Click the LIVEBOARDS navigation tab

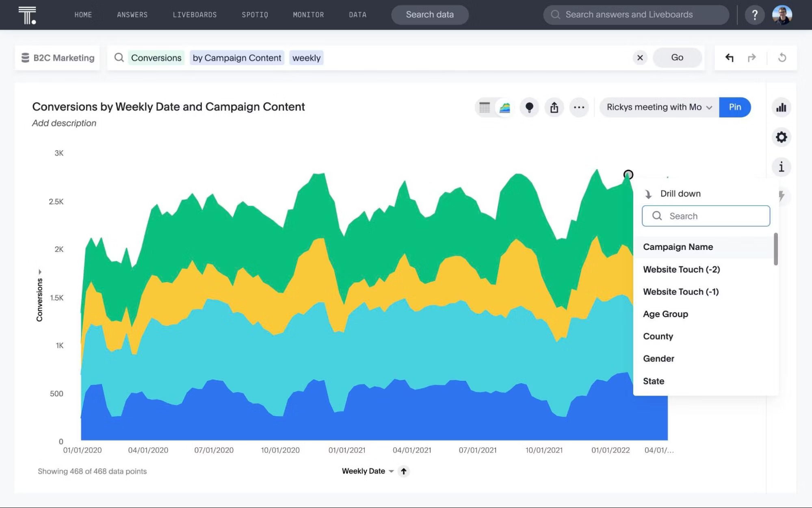(195, 15)
